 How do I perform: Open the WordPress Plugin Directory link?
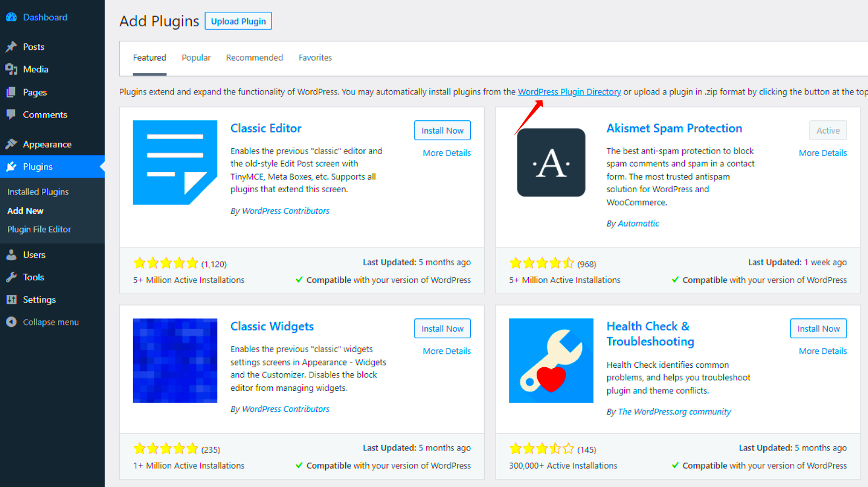[x=570, y=92]
